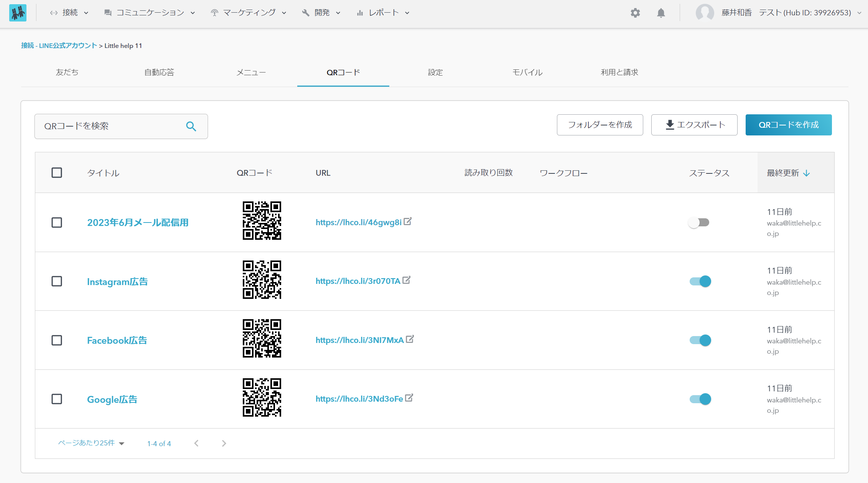868x483 pixels.
Task: Switch to the 自動応答 tab
Action: tap(159, 73)
